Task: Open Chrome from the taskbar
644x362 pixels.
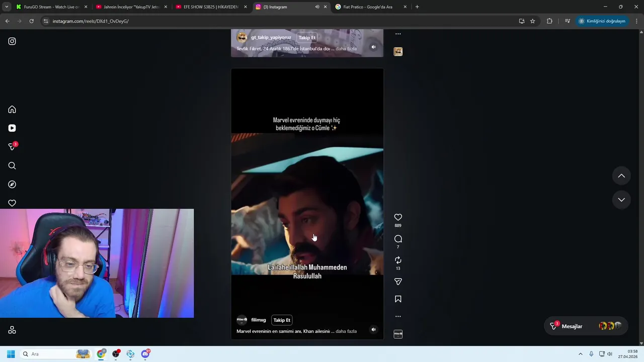Action: (101, 354)
